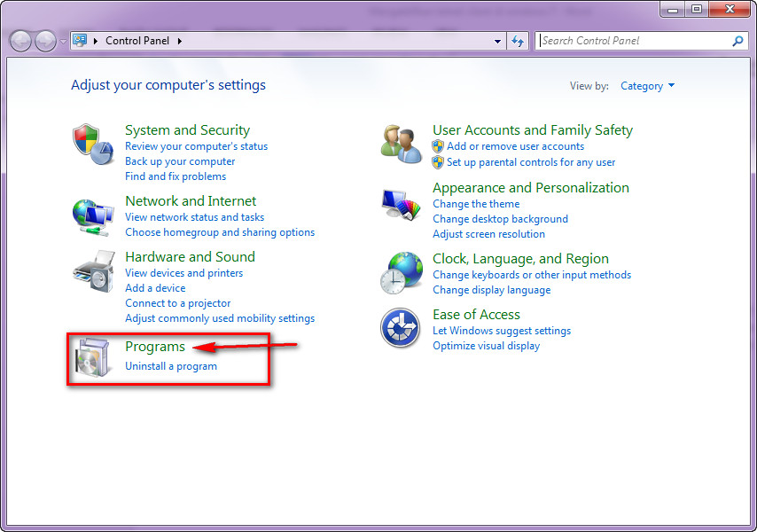Click Uninstall a program
Image resolution: width=757 pixels, height=532 pixels.
click(x=171, y=366)
